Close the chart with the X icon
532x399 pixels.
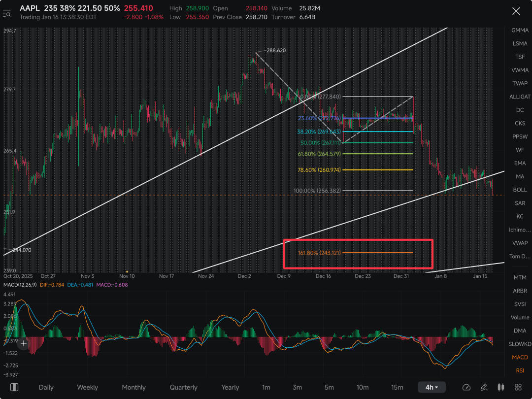pyautogui.click(x=516, y=11)
